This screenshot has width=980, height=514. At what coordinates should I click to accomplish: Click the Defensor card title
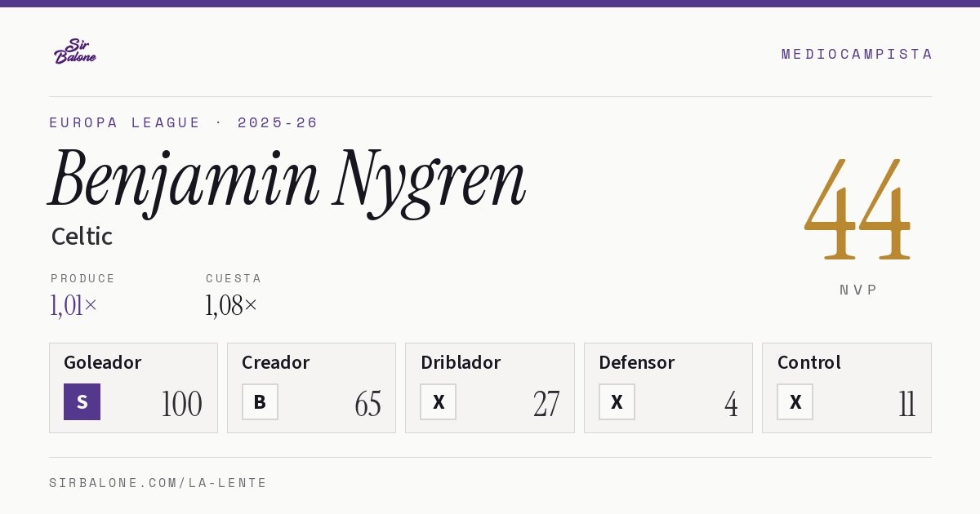click(636, 362)
